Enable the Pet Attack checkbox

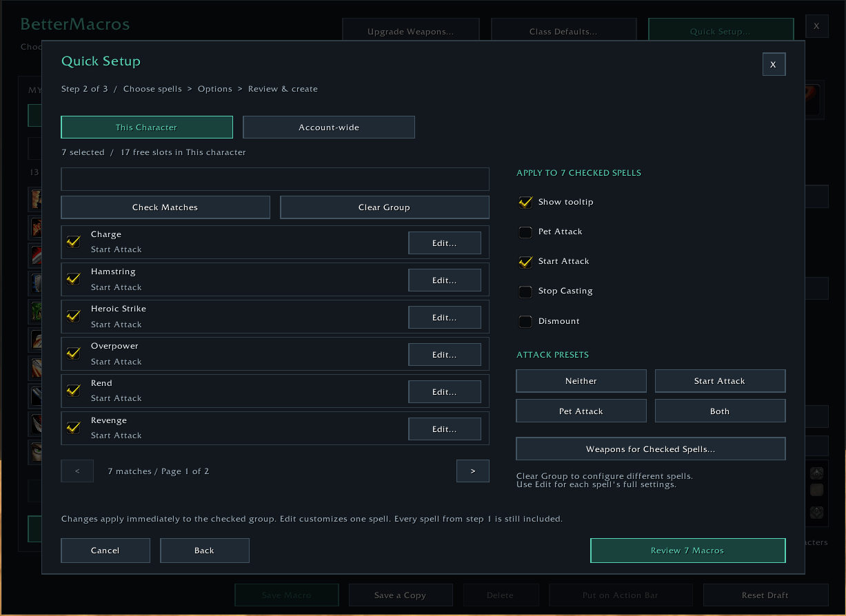tap(525, 232)
